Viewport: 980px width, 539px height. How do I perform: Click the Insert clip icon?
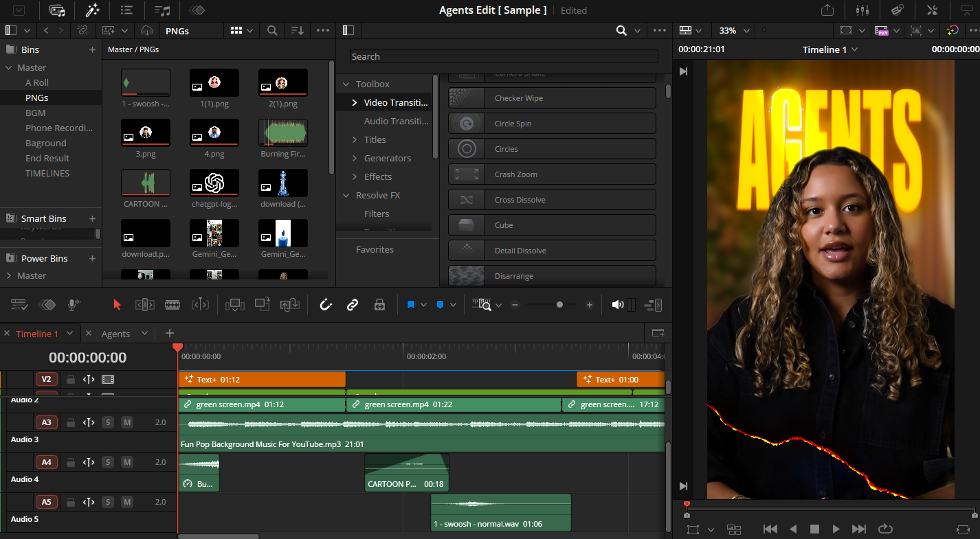pyautogui.click(x=234, y=305)
